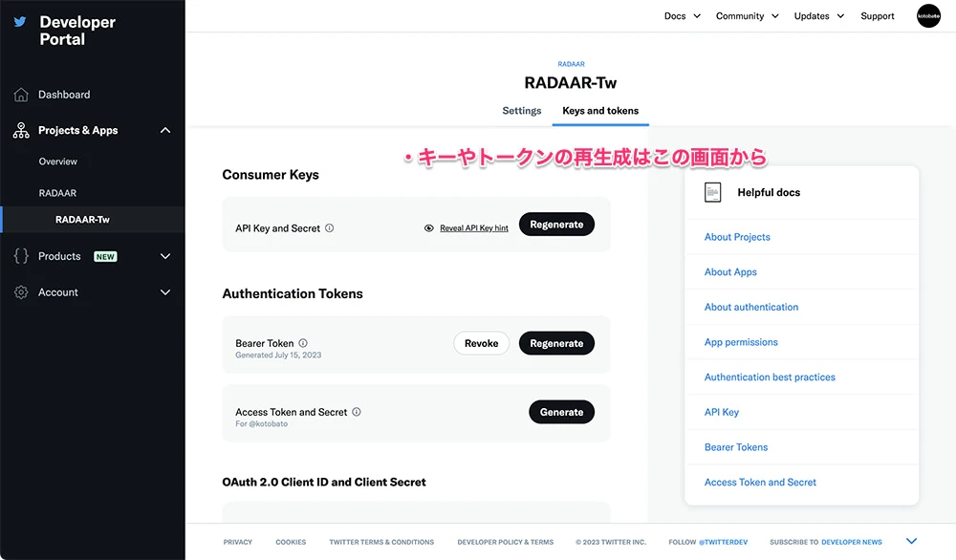Click the Products curly braces icon
This screenshot has width=956, height=560.
coord(21,256)
